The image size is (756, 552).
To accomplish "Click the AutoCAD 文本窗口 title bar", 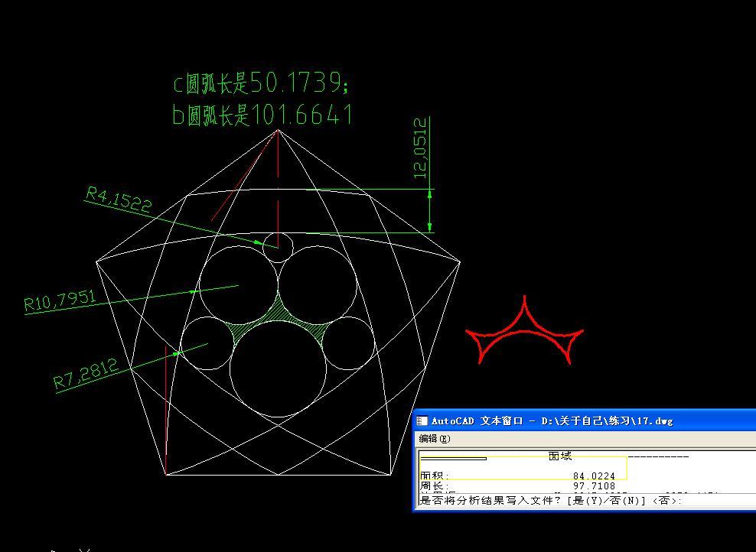I will (x=585, y=421).
